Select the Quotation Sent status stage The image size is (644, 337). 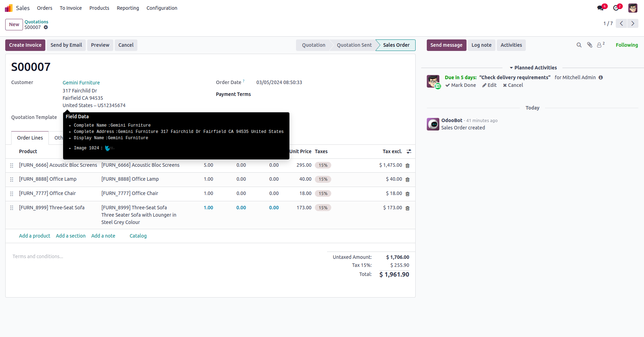point(354,45)
